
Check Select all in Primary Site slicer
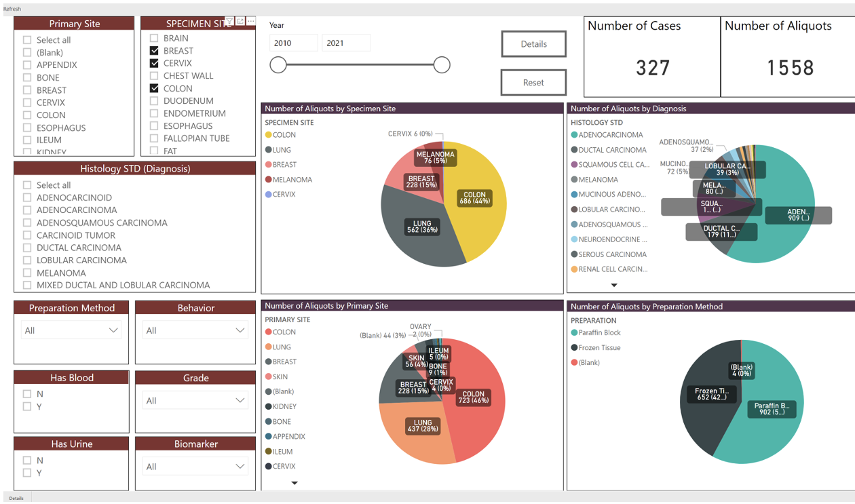tap(27, 40)
